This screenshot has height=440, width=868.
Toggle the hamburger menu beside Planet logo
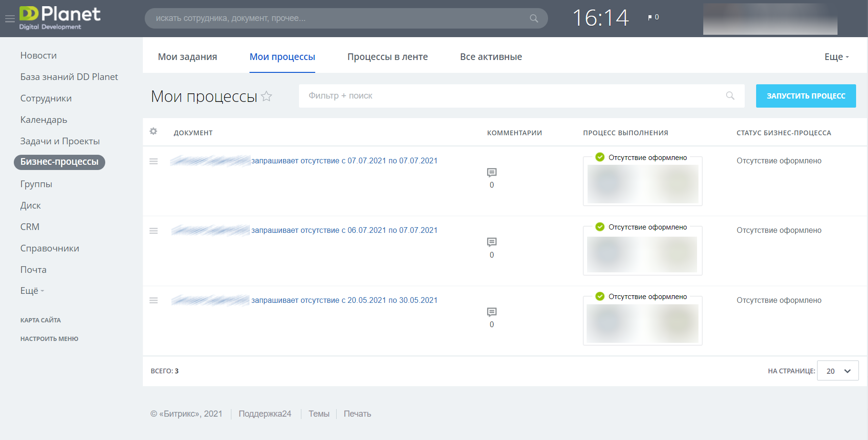click(10, 19)
